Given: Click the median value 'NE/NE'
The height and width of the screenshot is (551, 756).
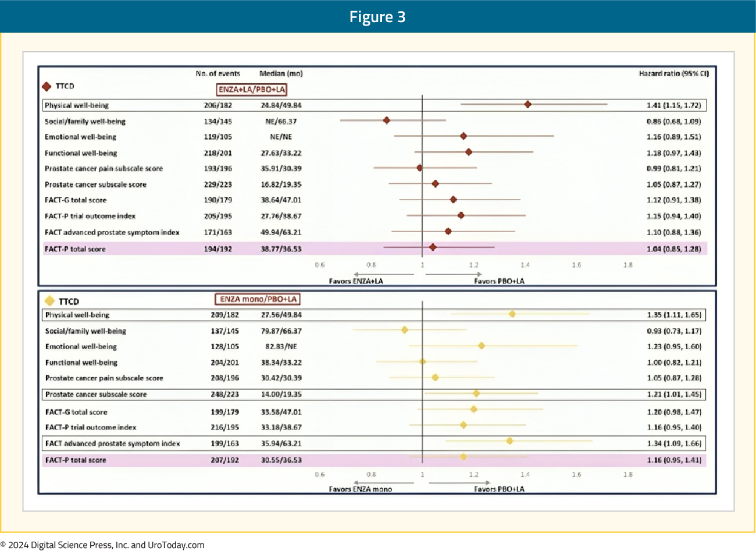Looking at the screenshot, I should point(281,137).
